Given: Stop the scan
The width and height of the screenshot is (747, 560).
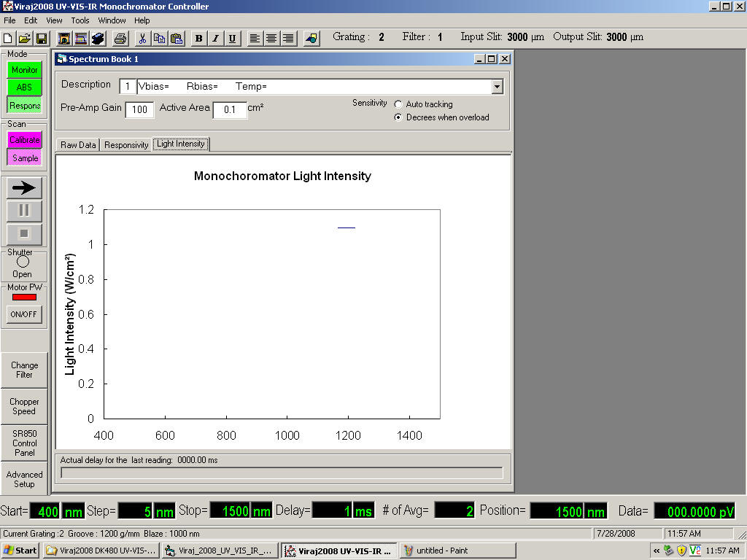Looking at the screenshot, I should point(24,234).
